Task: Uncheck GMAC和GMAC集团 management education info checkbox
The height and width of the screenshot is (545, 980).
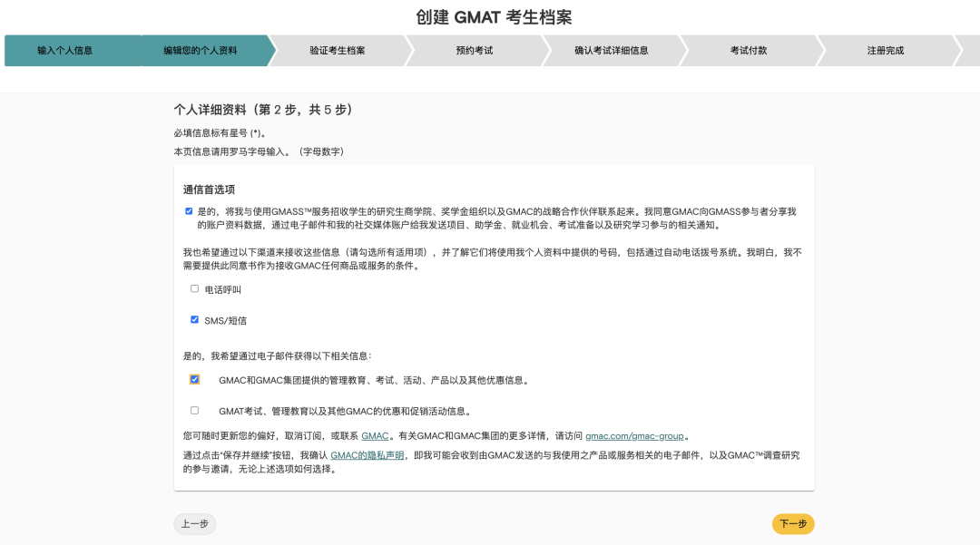Action: pyautogui.click(x=194, y=380)
